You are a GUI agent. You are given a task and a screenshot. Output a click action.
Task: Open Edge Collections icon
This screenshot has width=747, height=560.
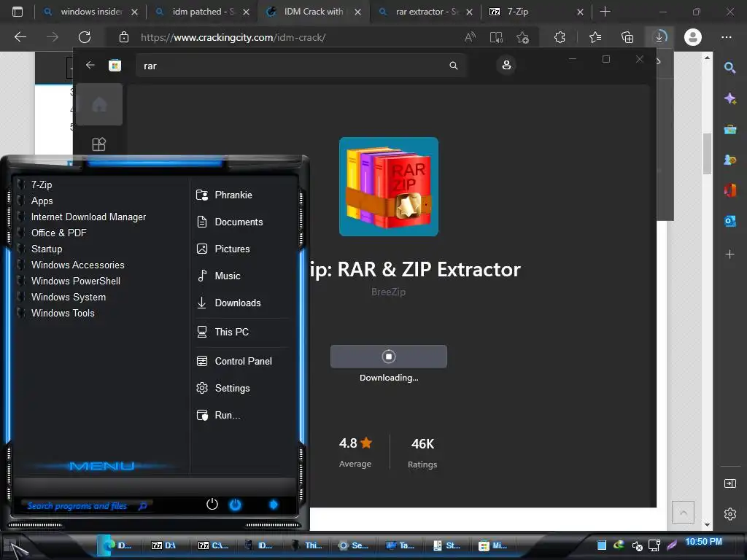point(627,36)
